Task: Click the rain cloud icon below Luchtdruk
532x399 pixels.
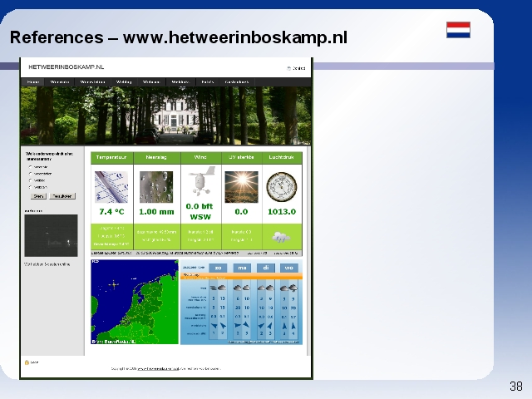Action: [281, 237]
